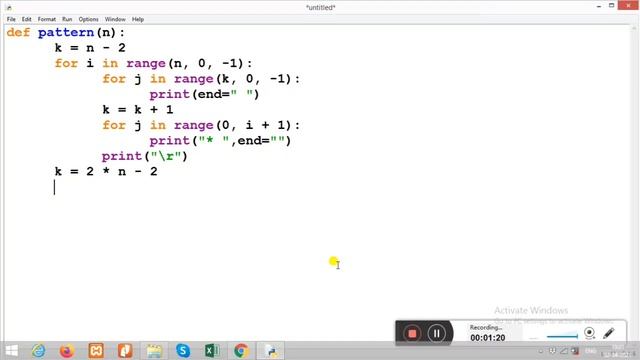Minimize the IDLE editor window
Image resolution: width=640 pixels, height=360 pixels.
pyautogui.click(x=599, y=6)
